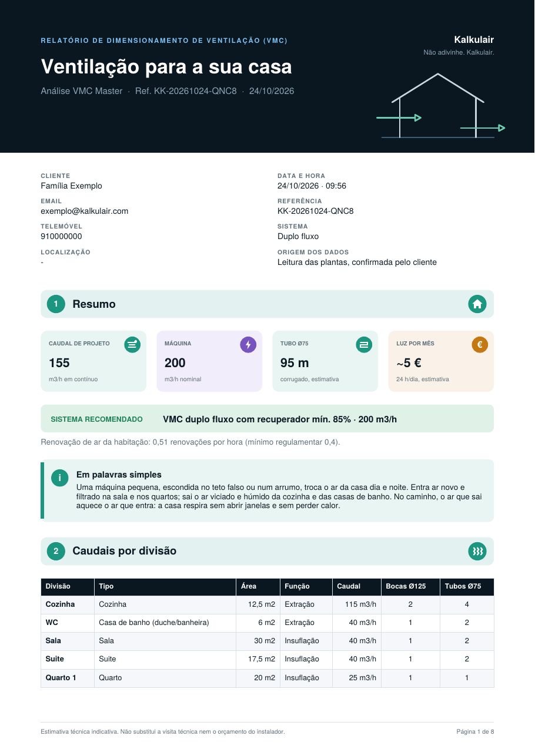
Task: Click the airflow waves icon in Caudais por divisão
Action: (x=477, y=551)
